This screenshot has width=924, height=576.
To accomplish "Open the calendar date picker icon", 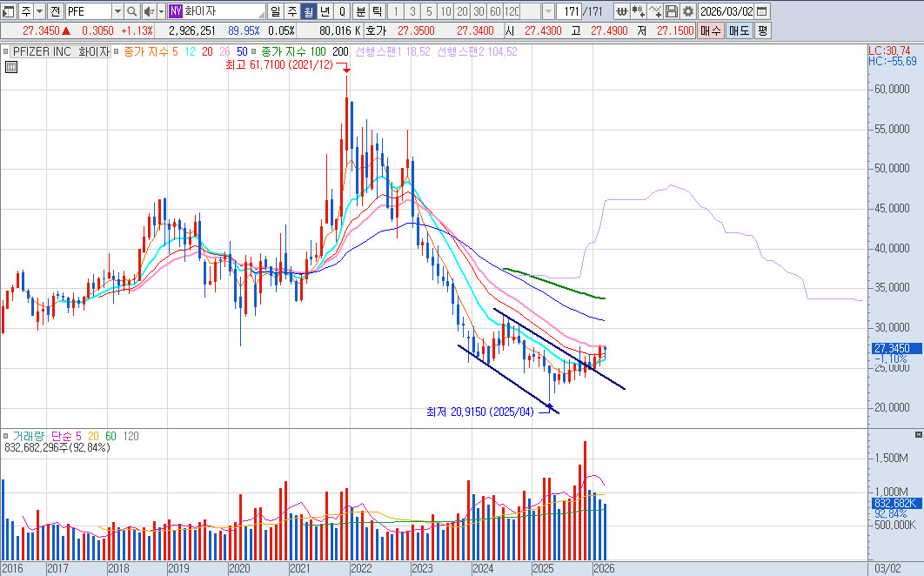I will [762, 11].
